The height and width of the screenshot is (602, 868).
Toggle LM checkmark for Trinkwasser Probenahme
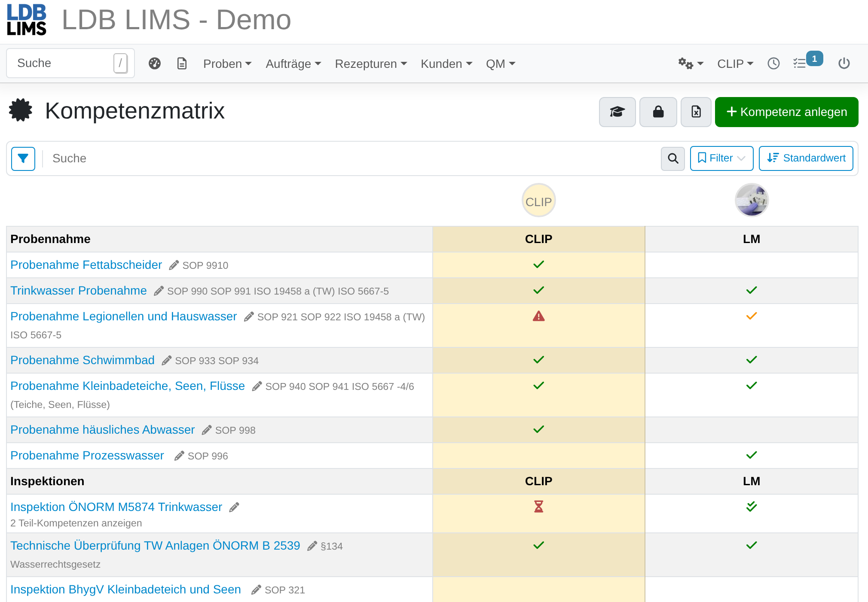(752, 290)
